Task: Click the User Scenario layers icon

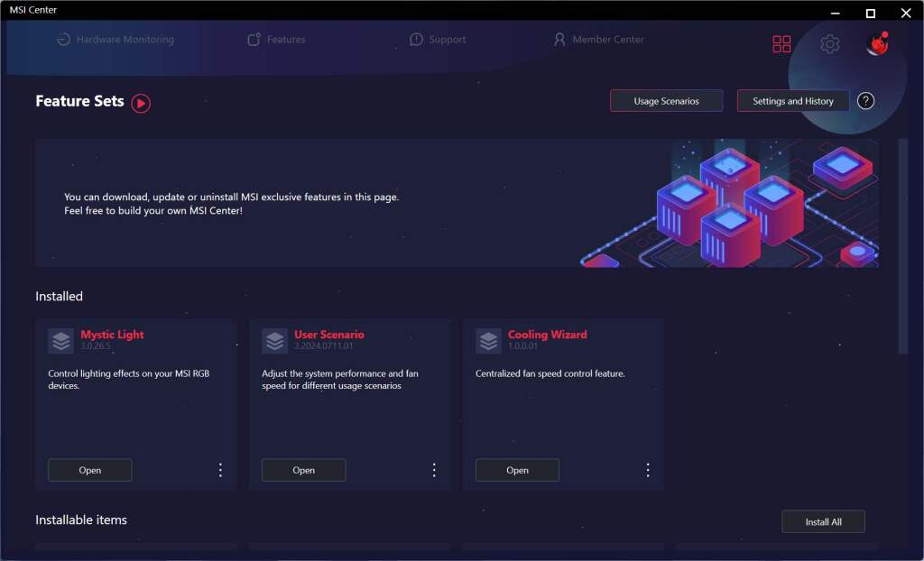Action: point(275,341)
